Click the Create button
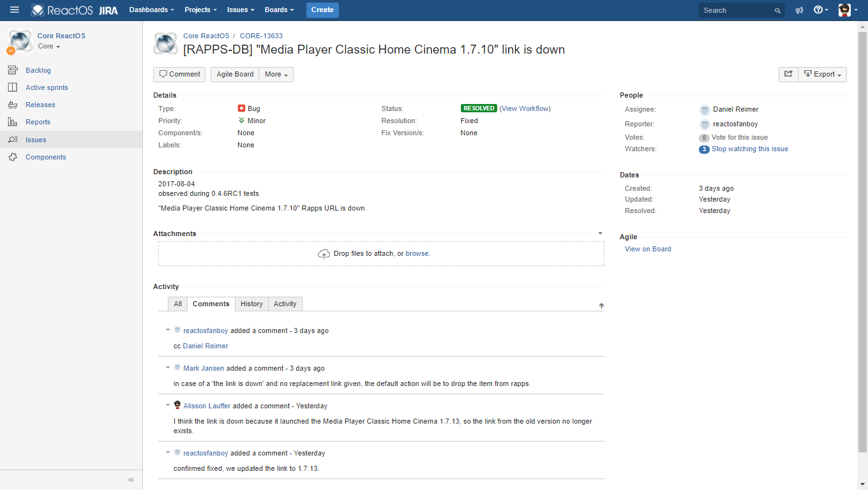This screenshot has height=490, width=868. [x=322, y=10]
